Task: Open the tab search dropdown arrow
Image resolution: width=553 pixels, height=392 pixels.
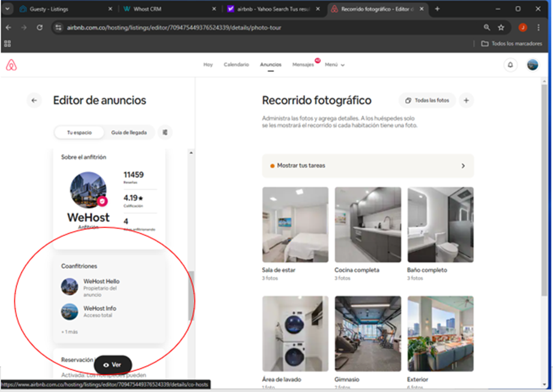Action: pos(7,9)
